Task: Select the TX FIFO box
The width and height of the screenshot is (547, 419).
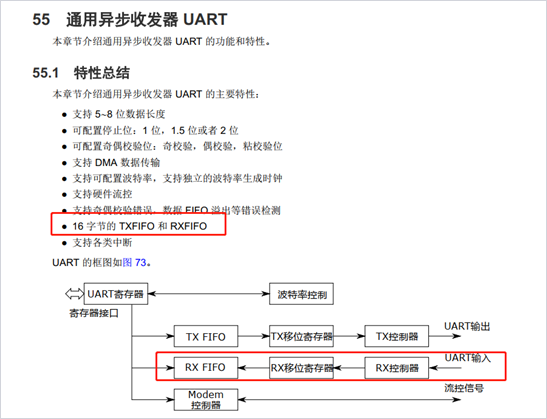Action: 206,336
